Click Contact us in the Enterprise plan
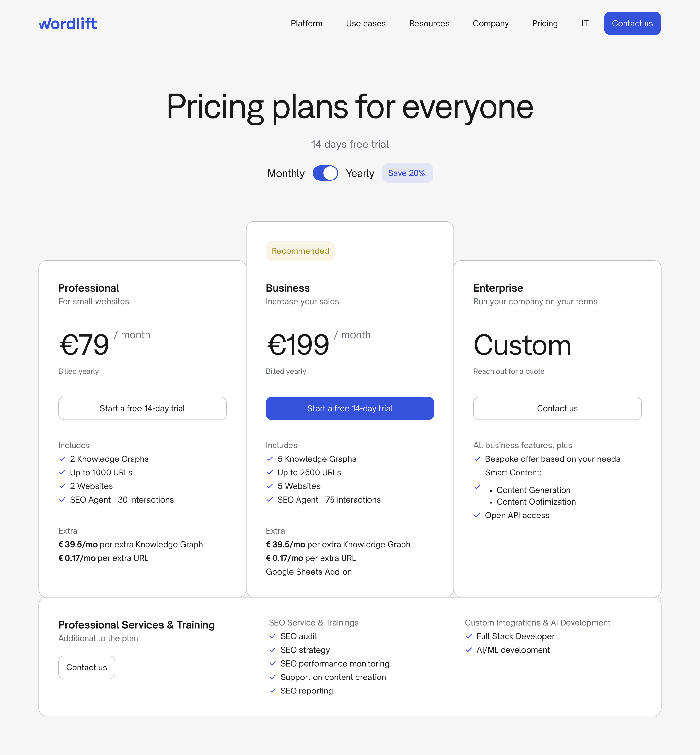 click(x=557, y=408)
